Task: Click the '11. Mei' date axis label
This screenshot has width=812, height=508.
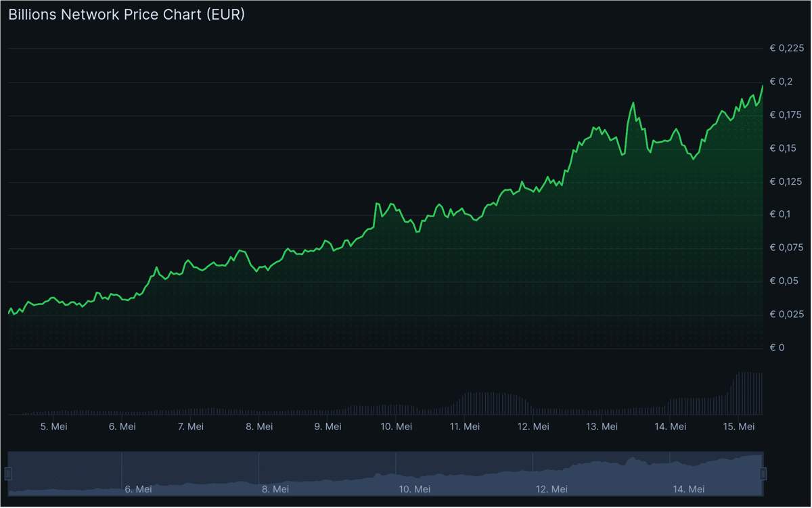Action: [464, 427]
